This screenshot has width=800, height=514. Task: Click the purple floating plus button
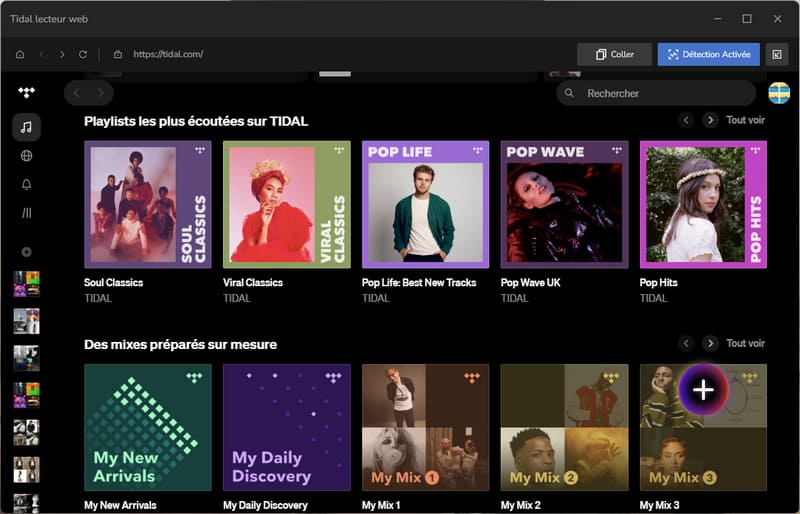pos(703,390)
